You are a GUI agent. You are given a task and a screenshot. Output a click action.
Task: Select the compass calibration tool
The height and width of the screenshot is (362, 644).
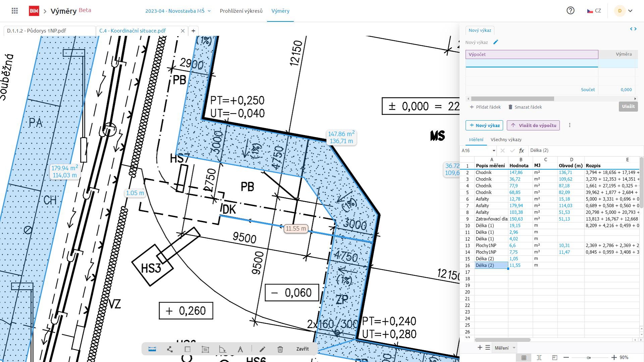tap(240, 349)
